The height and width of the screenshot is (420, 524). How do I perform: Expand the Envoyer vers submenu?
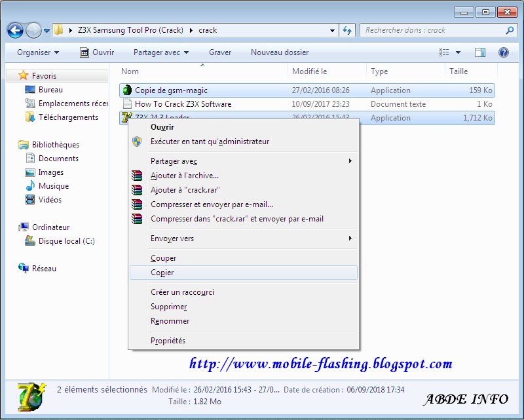coord(244,239)
